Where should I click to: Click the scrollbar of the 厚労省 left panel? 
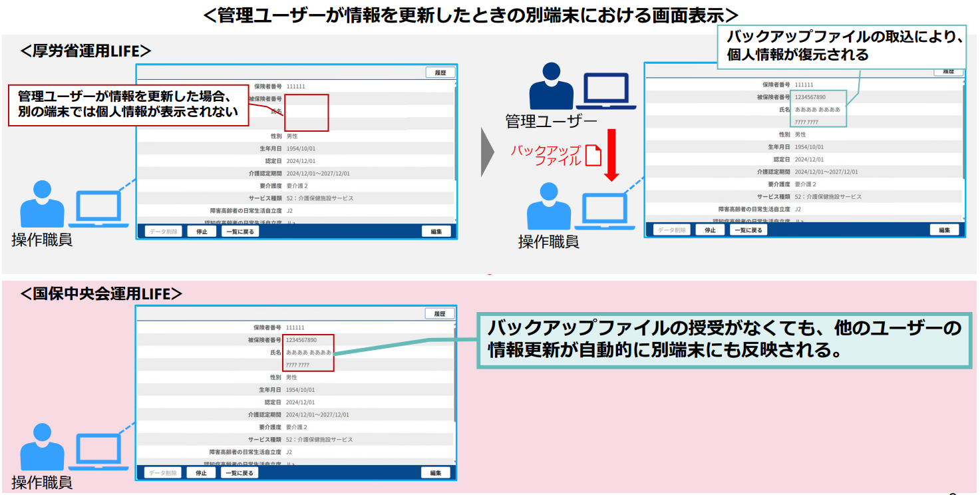[x=455, y=133]
